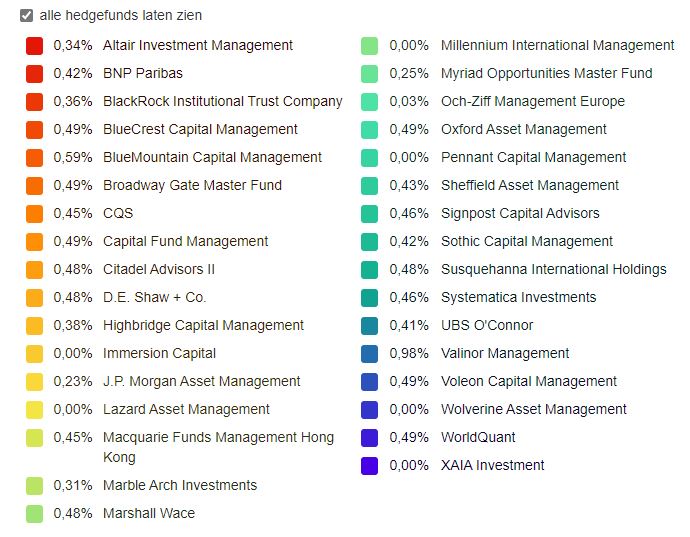Click Millennium International Management swatch
690x537 pixels.
(x=370, y=45)
